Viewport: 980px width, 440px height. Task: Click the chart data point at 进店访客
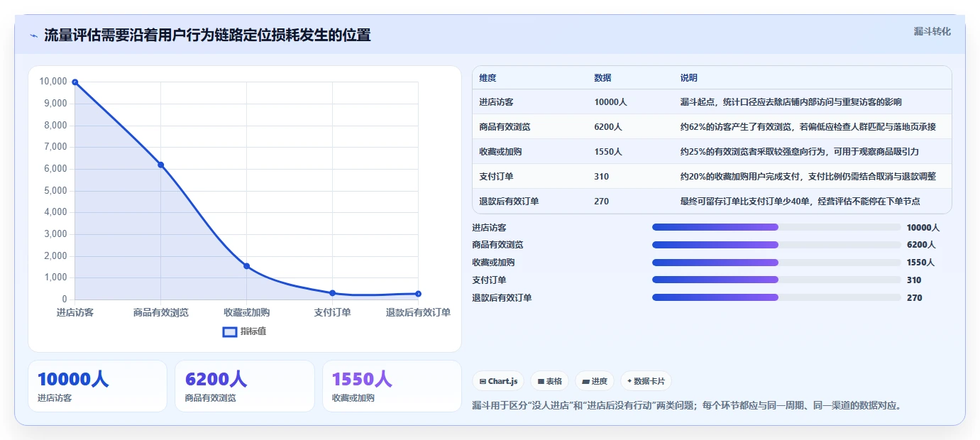pyautogui.click(x=75, y=82)
